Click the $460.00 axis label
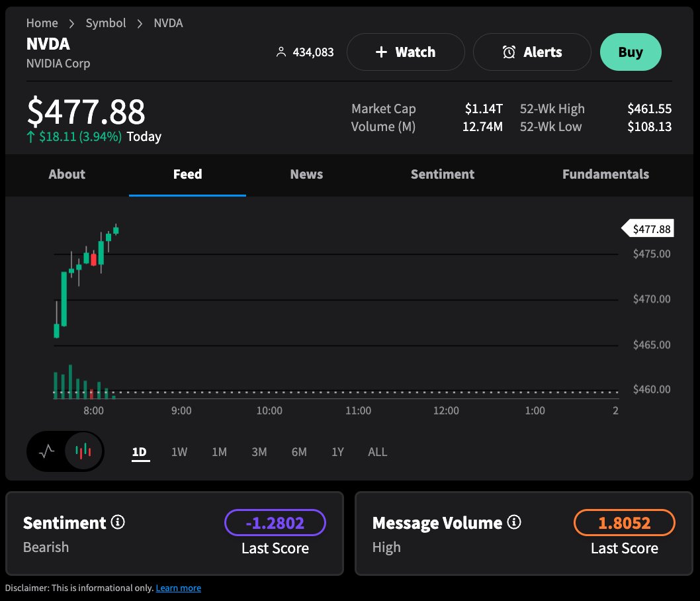This screenshot has width=700, height=601. (x=652, y=389)
